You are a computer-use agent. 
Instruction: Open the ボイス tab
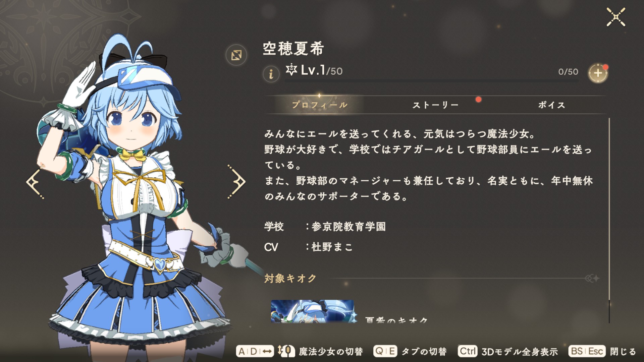click(x=552, y=105)
